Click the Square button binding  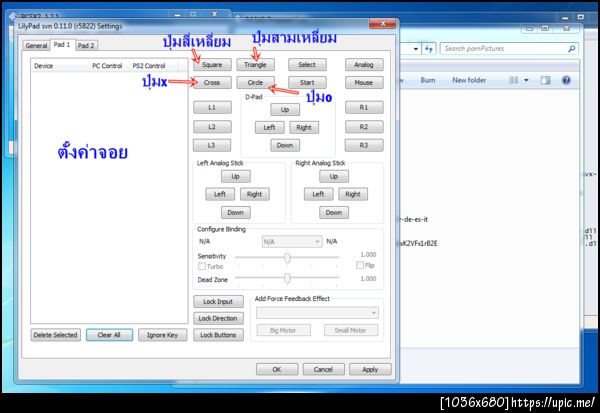point(212,65)
